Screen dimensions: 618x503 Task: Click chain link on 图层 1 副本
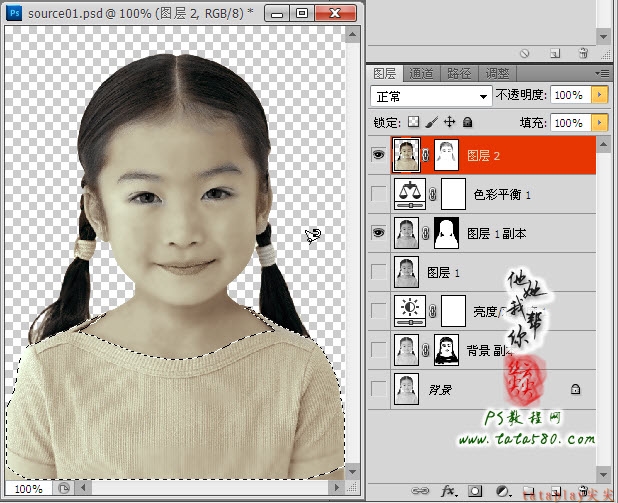tap(426, 233)
